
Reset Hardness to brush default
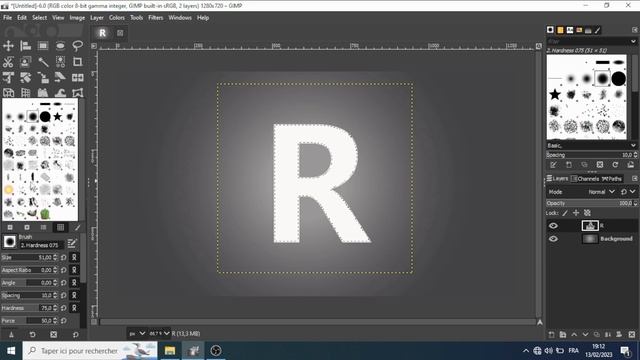point(64,308)
